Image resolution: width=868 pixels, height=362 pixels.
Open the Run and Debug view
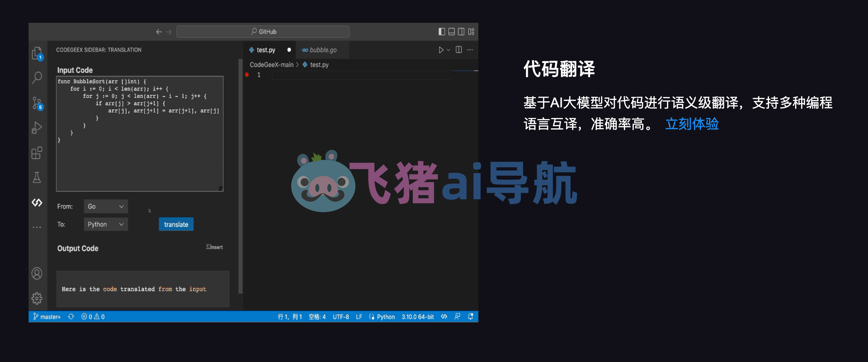coord(37,128)
